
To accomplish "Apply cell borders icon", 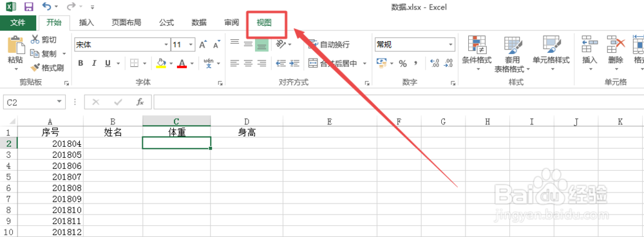I will click(x=134, y=63).
